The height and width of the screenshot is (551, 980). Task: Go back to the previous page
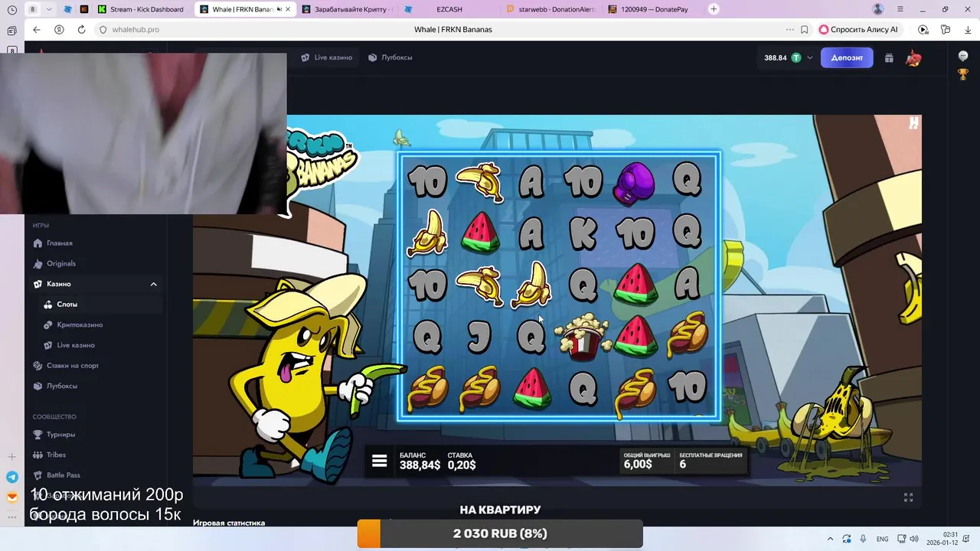[36, 29]
